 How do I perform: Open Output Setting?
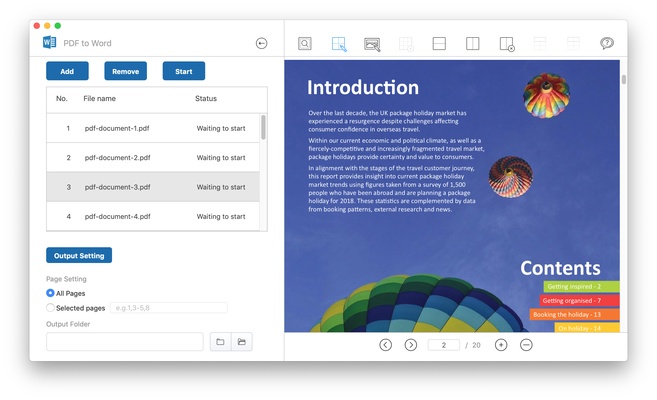[x=79, y=255]
